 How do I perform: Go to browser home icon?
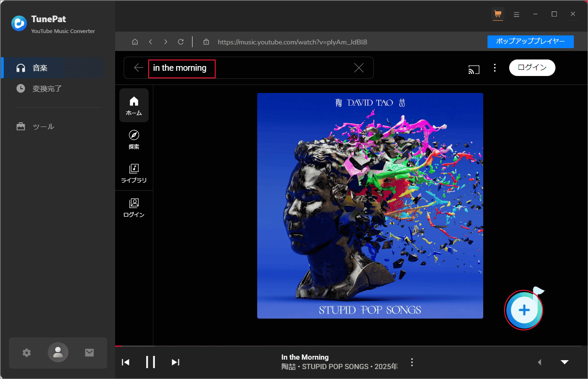[135, 42]
